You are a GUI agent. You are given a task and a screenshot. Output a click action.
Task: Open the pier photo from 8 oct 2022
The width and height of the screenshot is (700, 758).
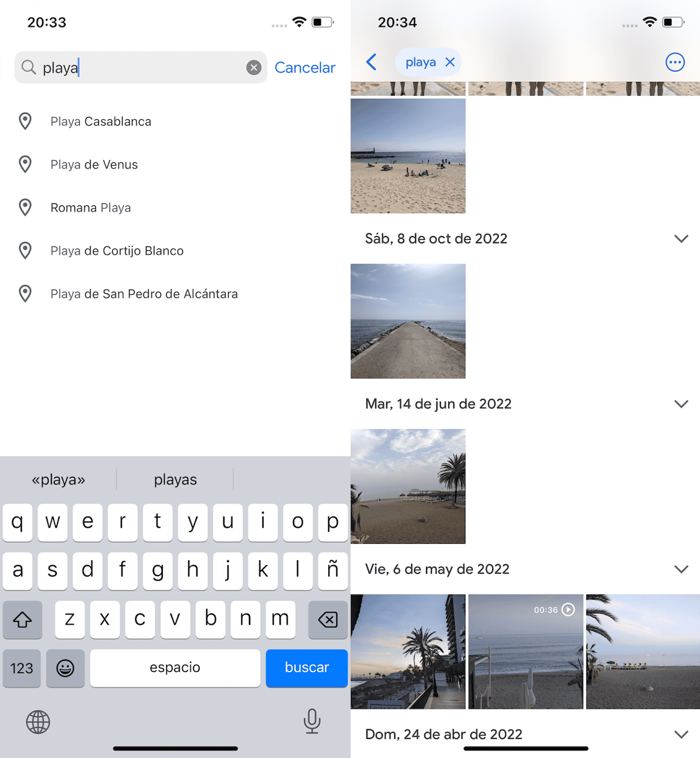click(408, 321)
